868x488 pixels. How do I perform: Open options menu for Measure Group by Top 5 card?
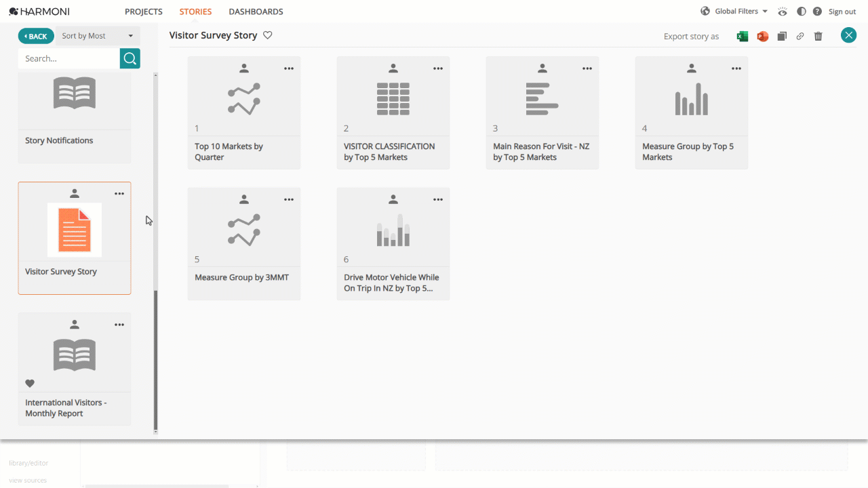736,68
